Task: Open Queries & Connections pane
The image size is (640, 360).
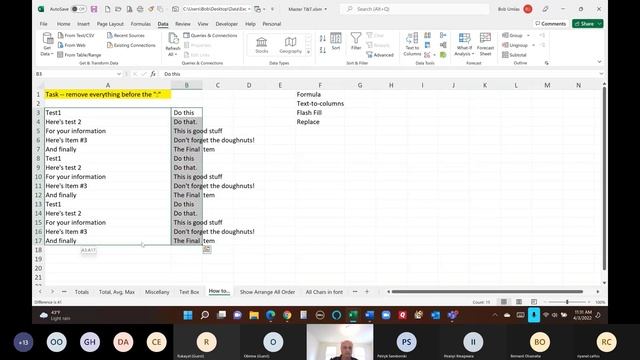Action: click(x=210, y=36)
